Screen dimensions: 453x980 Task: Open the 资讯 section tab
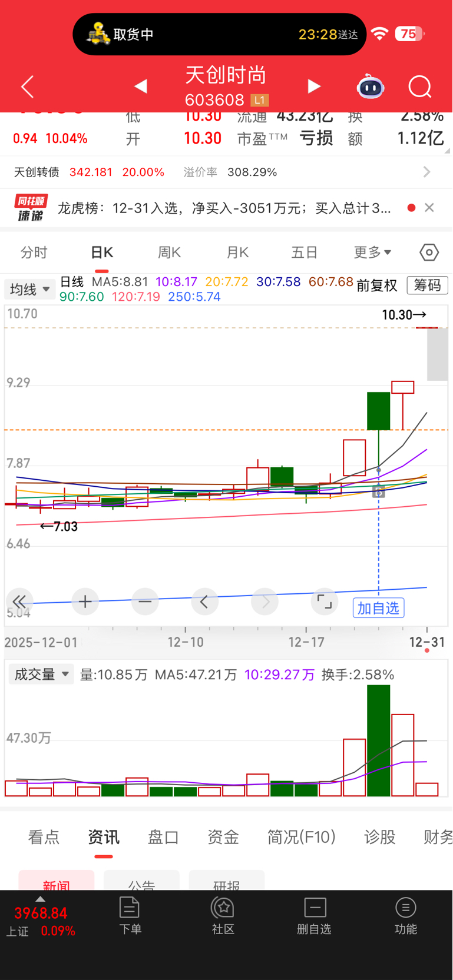[104, 837]
